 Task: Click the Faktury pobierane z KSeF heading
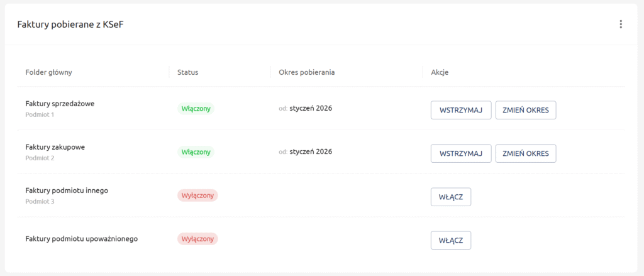65,25
